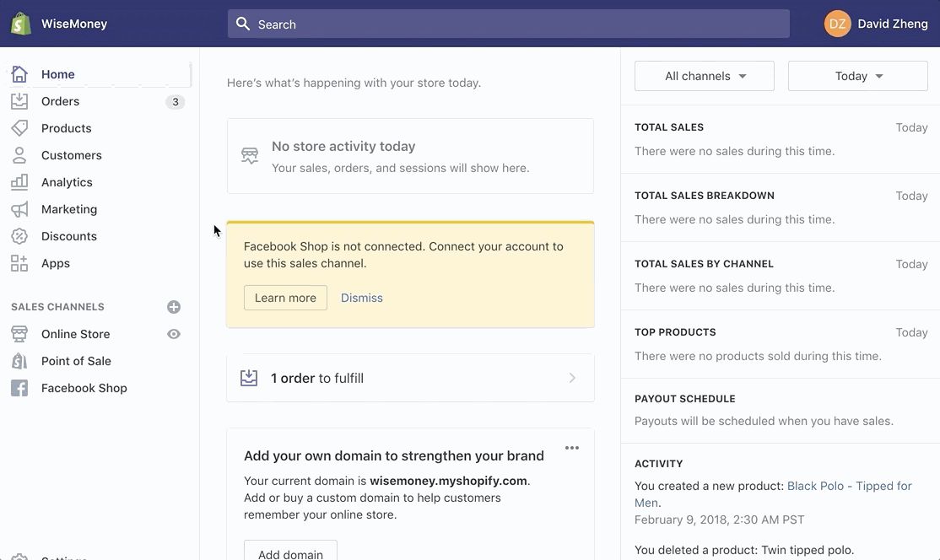Open Point of Sale sales channel

coord(76,361)
